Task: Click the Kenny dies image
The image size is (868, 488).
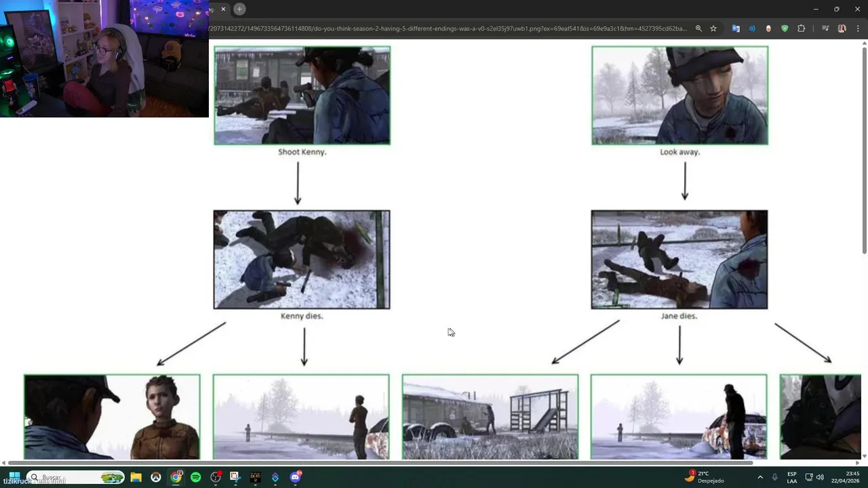Action: point(302,260)
